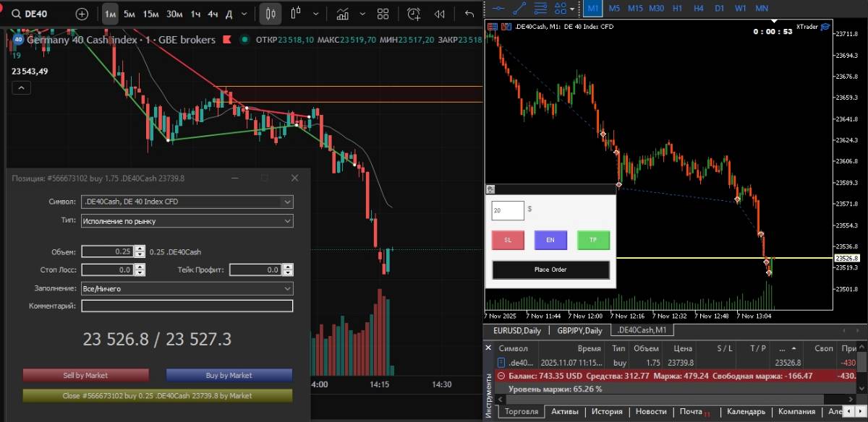Click the undo arrow icon
Screen dimensions: 868x422
coord(469,14)
